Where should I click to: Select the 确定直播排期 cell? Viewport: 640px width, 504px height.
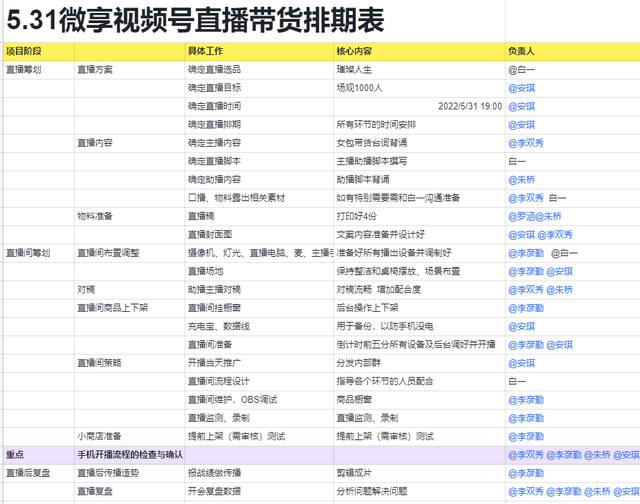[259, 125]
